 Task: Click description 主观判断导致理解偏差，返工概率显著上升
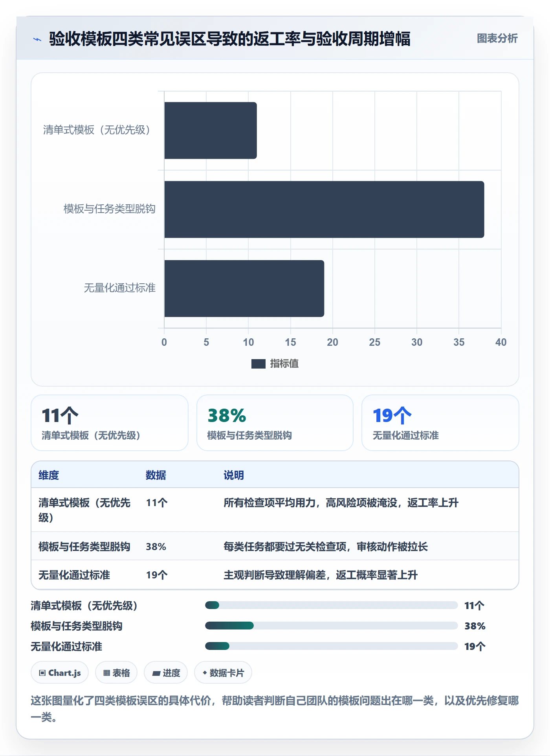click(321, 575)
